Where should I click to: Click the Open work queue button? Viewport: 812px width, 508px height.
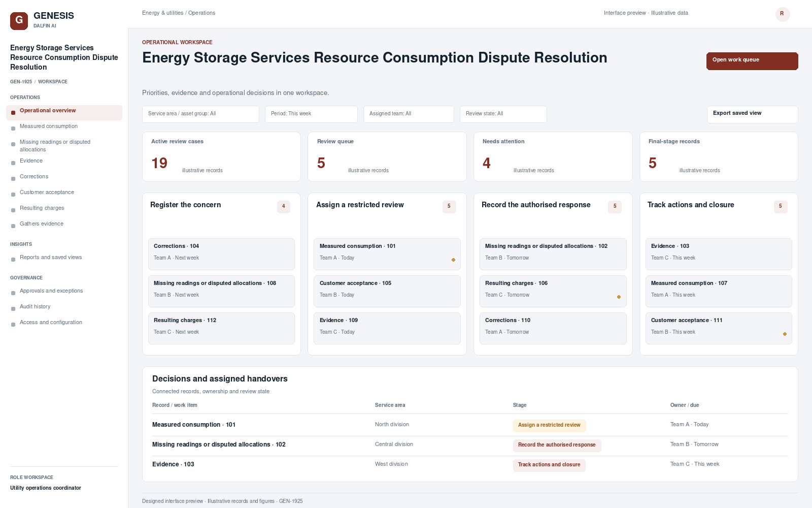pyautogui.click(x=752, y=61)
